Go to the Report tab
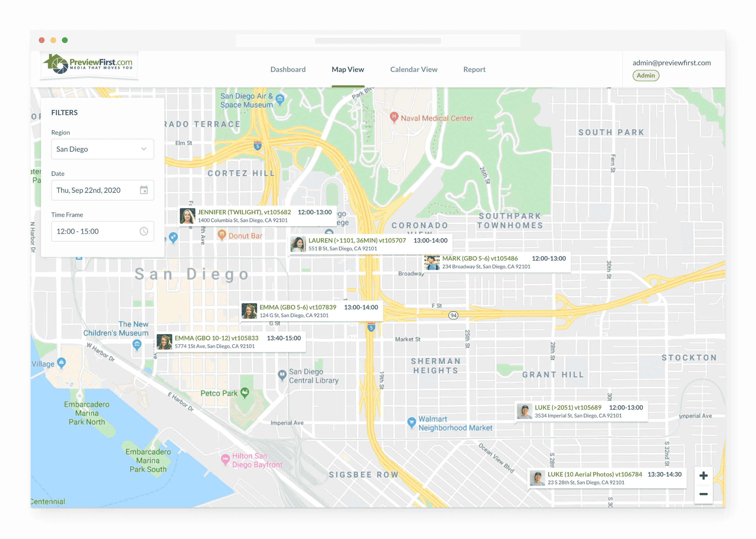The width and height of the screenshot is (756, 539). click(x=474, y=69)
